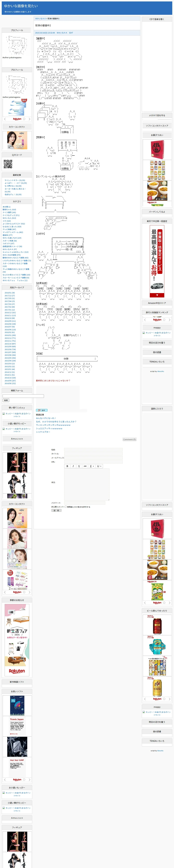This screenshot has height=868, width=174.
Task: Open the 新生活フェア 2024 Rakuten banner
Action: (x=17, y=640)
